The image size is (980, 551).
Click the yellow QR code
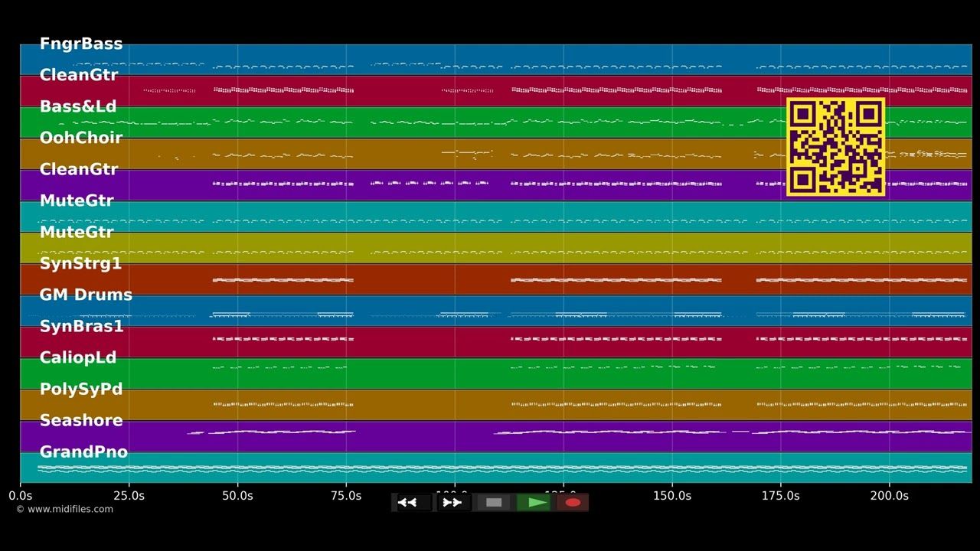[x=836, y=147]
